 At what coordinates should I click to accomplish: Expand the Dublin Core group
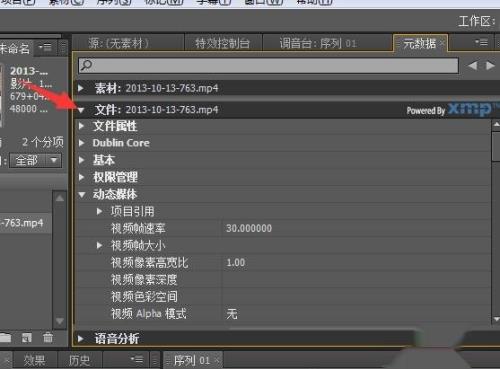(x=81, y=143)
